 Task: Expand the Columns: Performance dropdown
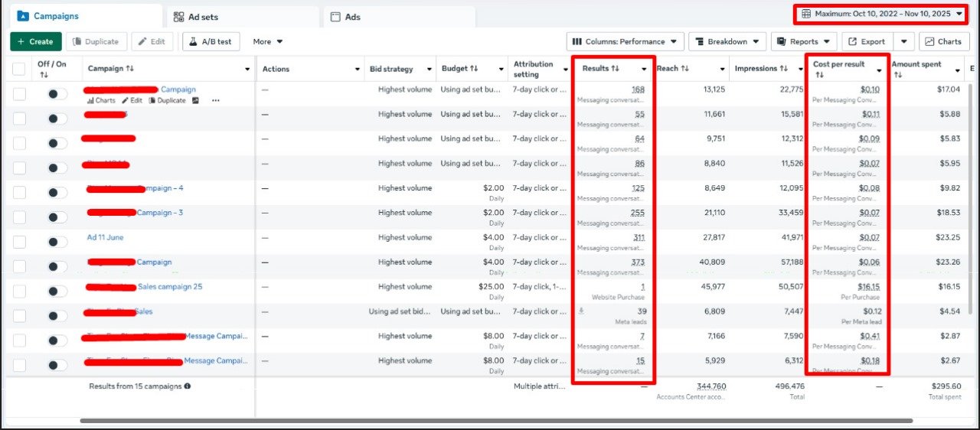[x=626, y=41]
